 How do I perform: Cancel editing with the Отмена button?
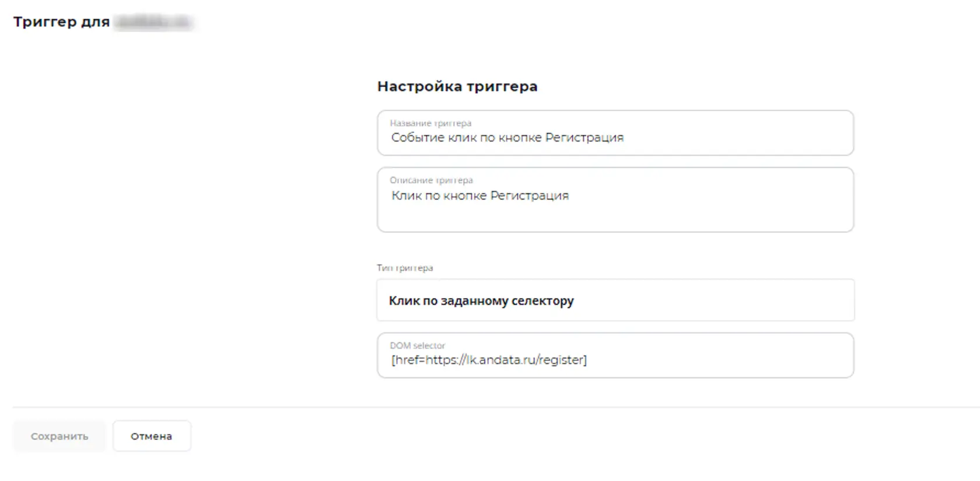tap(152, 436)
